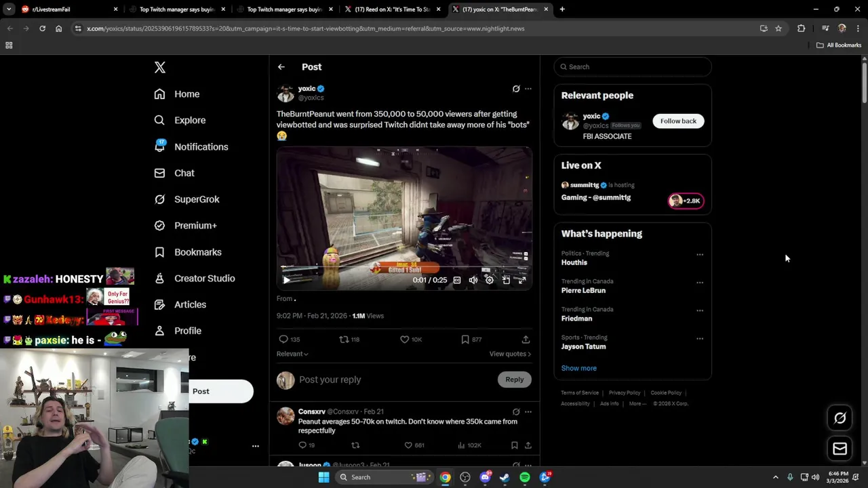This screenshot has width=868, height=488.
Task: Go back using the Post arrow
Action: [281, 67]
